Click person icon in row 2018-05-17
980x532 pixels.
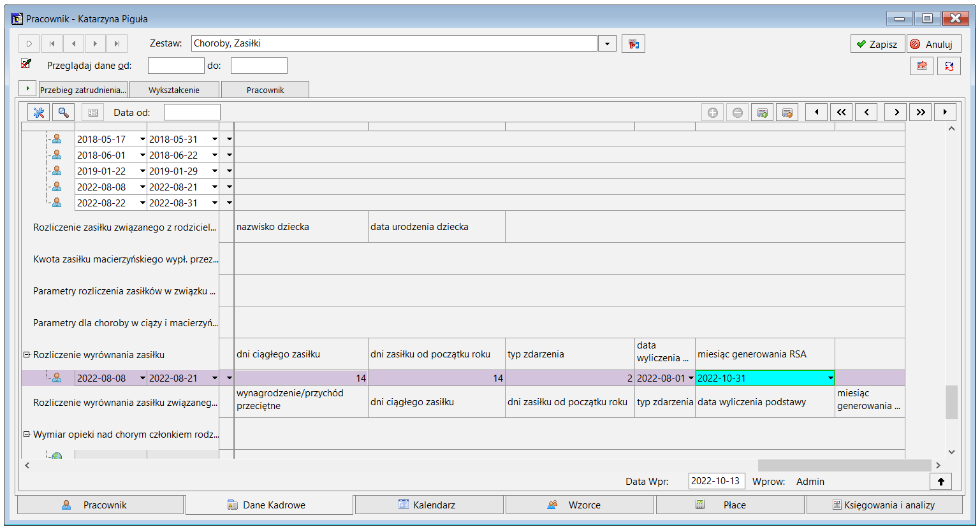click(57, 139)
